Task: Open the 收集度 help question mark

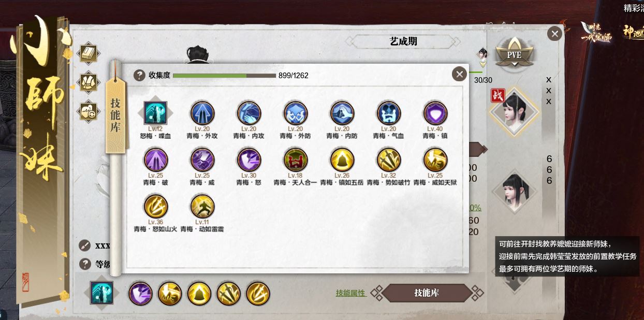Action: 139,76
